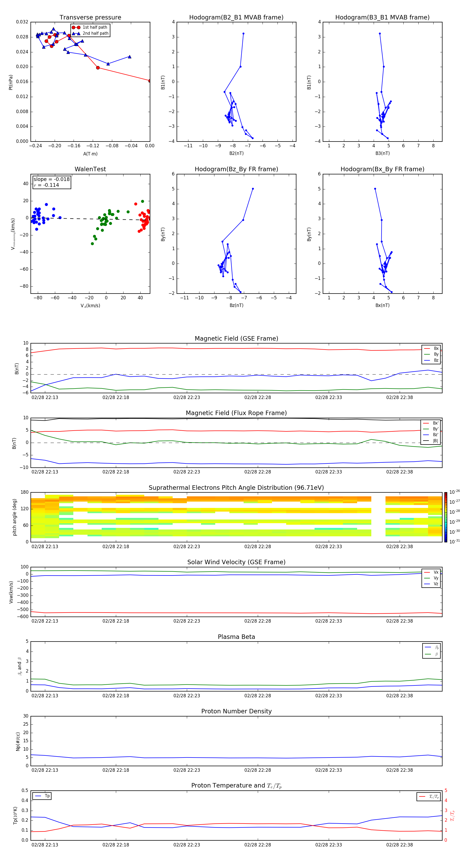The width and height of the screenshot is (473, 868).
Task: Select the Suprathermal Electrons Pitch Angle Distribution title
Action: coord(236,488)
